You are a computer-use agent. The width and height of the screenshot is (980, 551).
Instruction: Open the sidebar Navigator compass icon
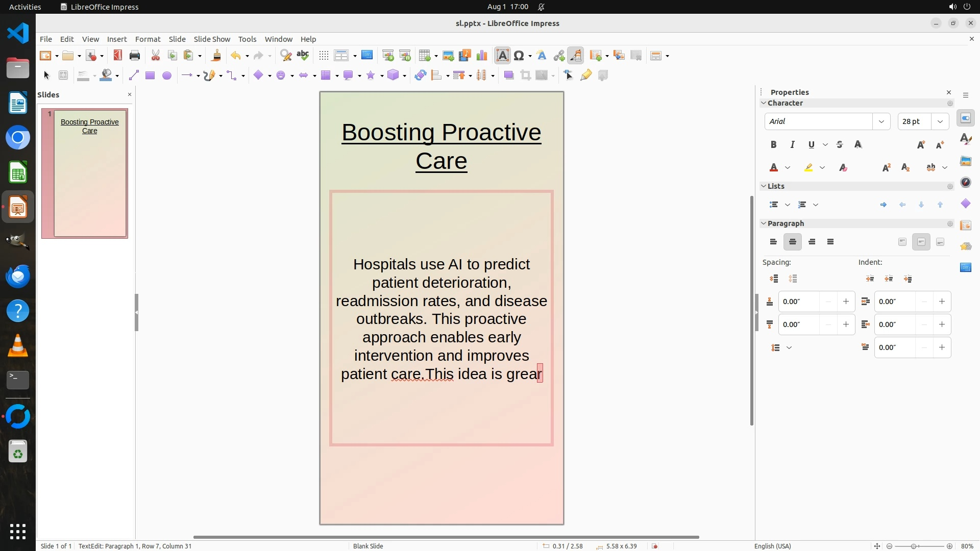coord(965,183)
